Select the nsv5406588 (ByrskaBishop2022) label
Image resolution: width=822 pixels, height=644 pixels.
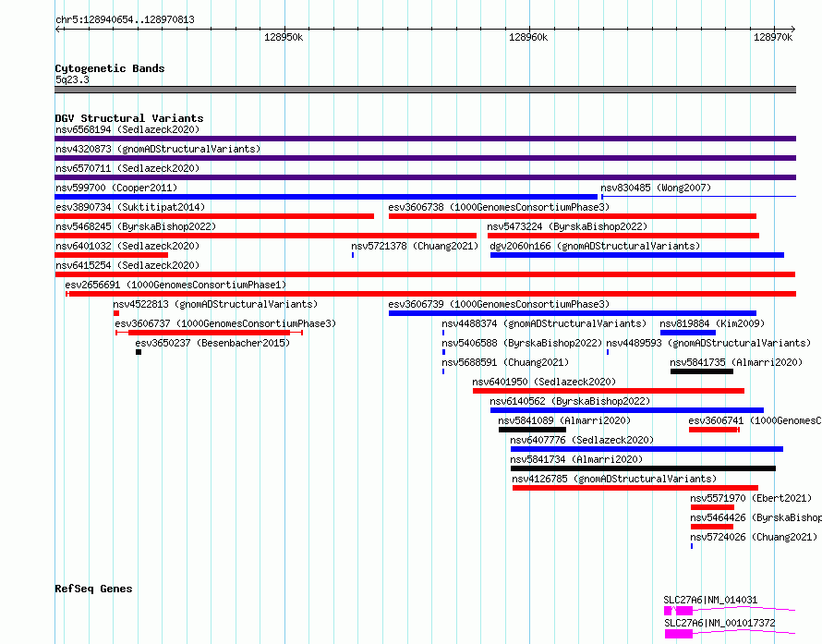522,343
